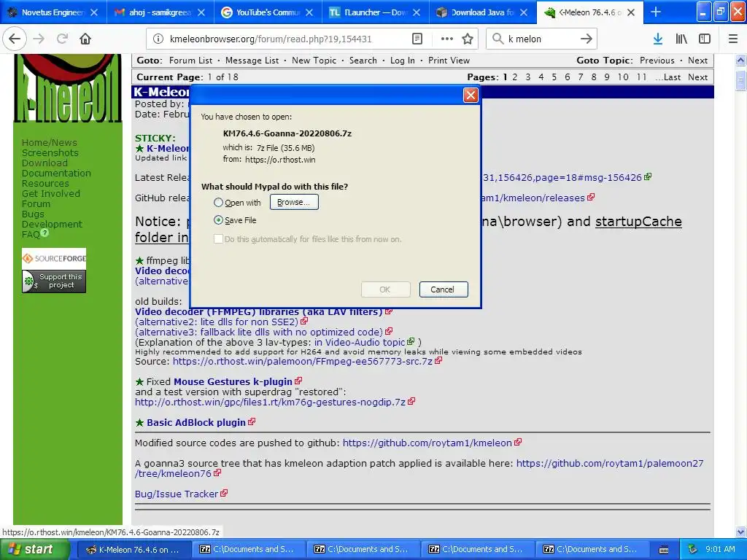Click the OK button in dialog
Viewport: 747px width, 560px height.
[x=385, y=289]
